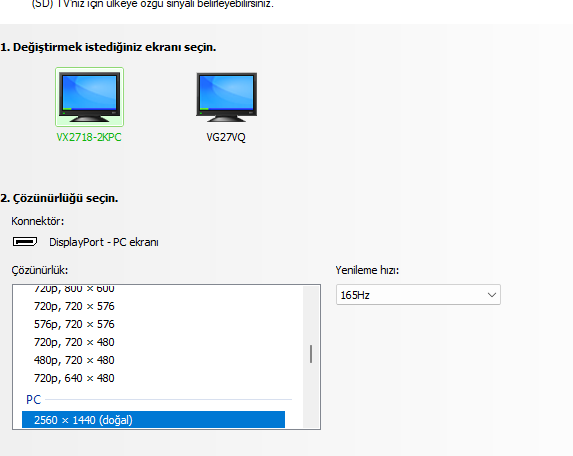
Task: Click the VG27VQ monitor label
Action: [226, 137]
